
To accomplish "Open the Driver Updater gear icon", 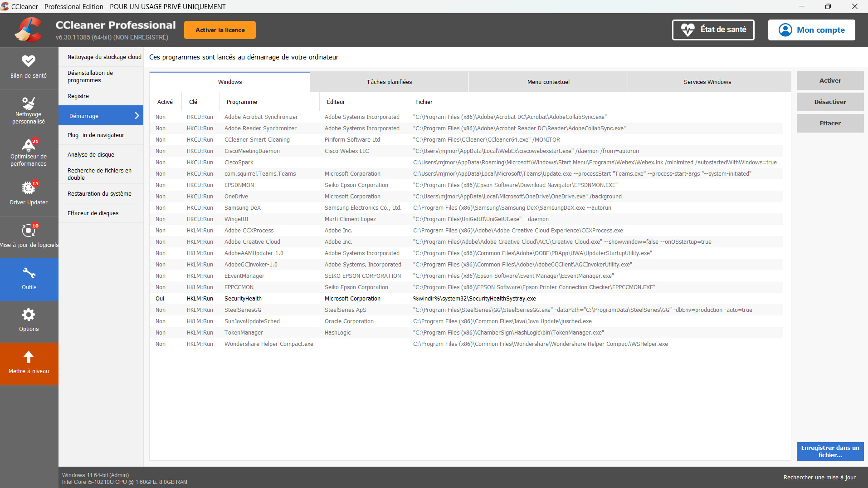I will pos(29,188).
